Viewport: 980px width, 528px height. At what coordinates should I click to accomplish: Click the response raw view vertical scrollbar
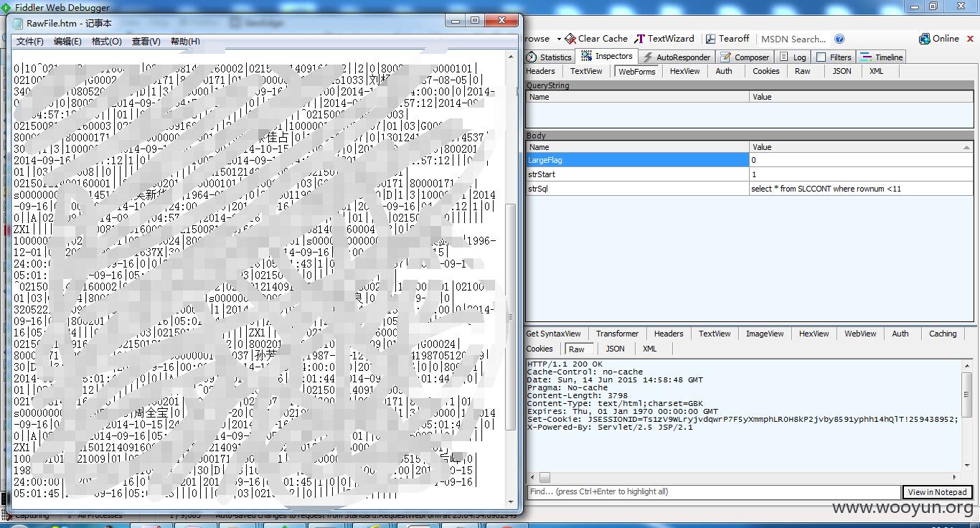(967, 415)
